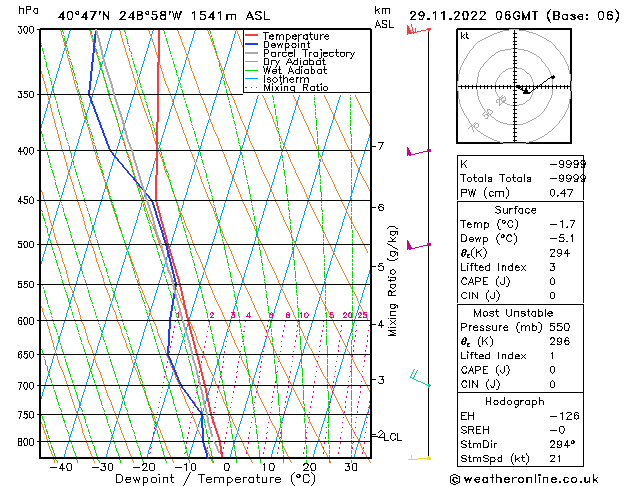The width and height of the screenshot is (629, 486).
Task: Click the surface Temp value -1.7
Action: pyautogui.click(x=562, y=224)
